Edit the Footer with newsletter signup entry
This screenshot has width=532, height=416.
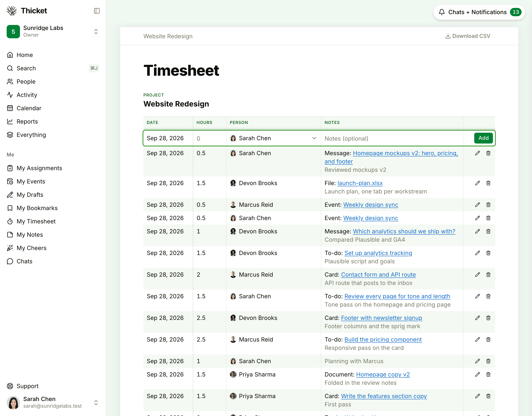point(477,318)
